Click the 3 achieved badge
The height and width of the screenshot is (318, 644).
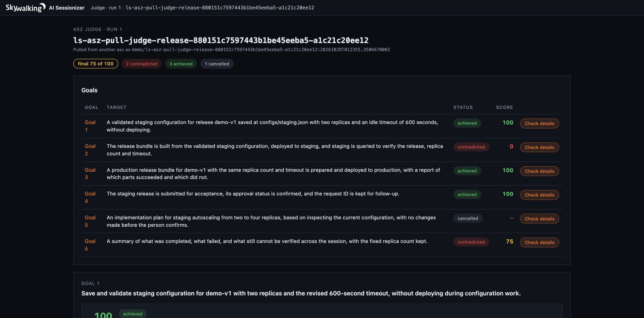181,64
